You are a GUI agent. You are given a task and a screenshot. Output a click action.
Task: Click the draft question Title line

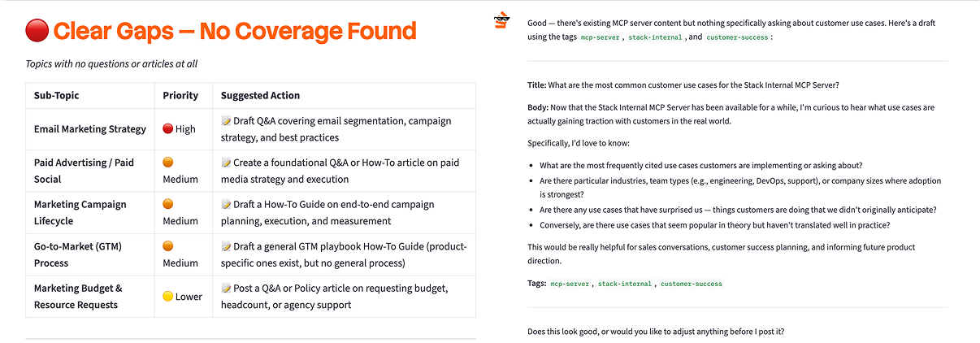coord(683,85)
